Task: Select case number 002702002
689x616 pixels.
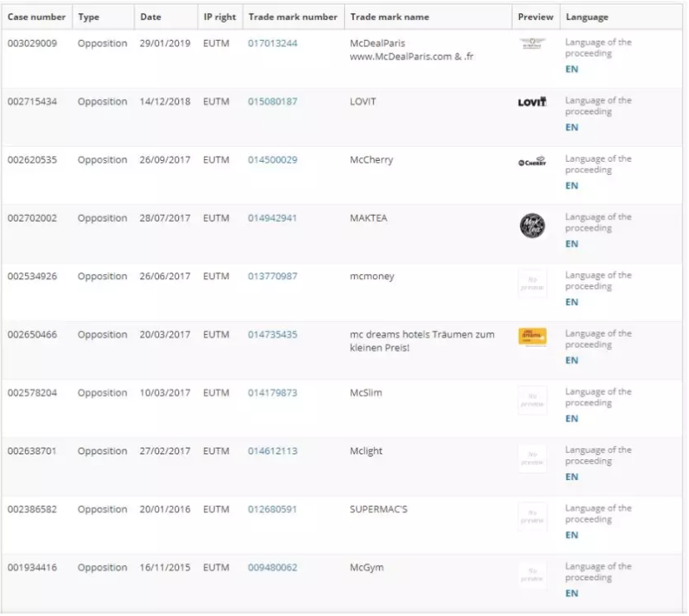Action: [32, 218]
